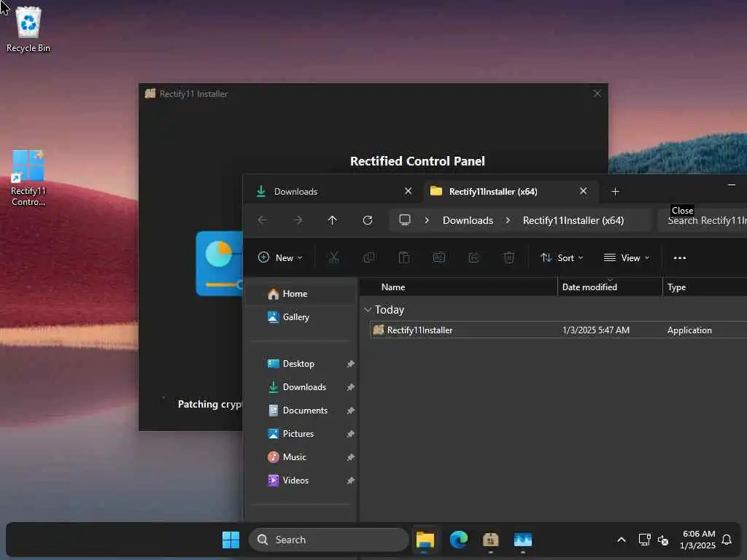Open the View dropdown
This screenshot has width=747, height=560.
pyautogui.click(x=627, y=257)
